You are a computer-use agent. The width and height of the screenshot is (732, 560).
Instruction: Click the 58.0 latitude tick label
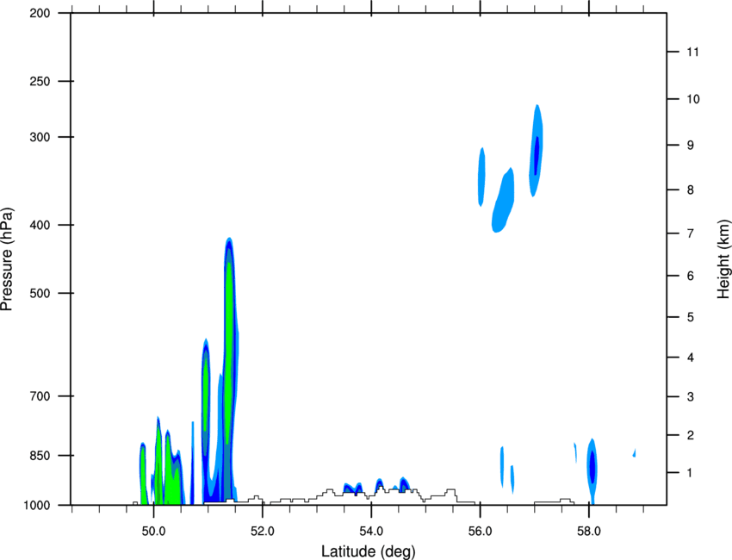point(589,532)
